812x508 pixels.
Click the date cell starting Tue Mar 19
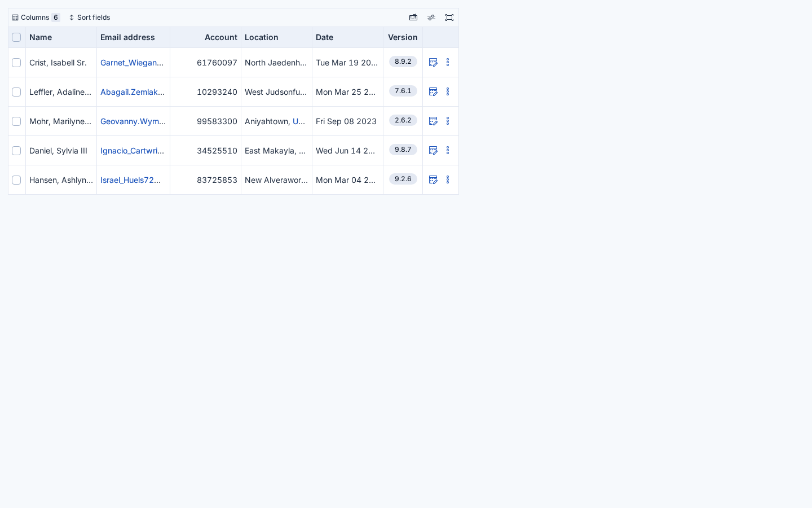pos(347,63)
